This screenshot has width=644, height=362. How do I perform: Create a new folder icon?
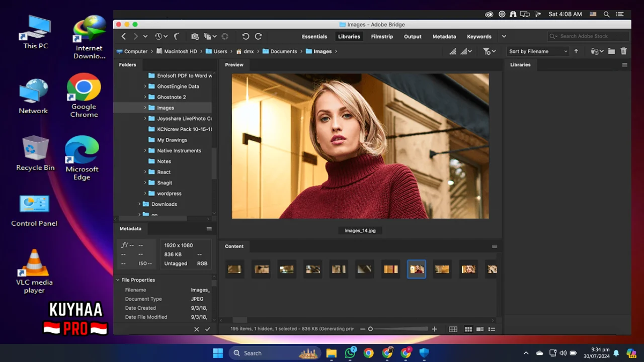(x=611, y=51)
